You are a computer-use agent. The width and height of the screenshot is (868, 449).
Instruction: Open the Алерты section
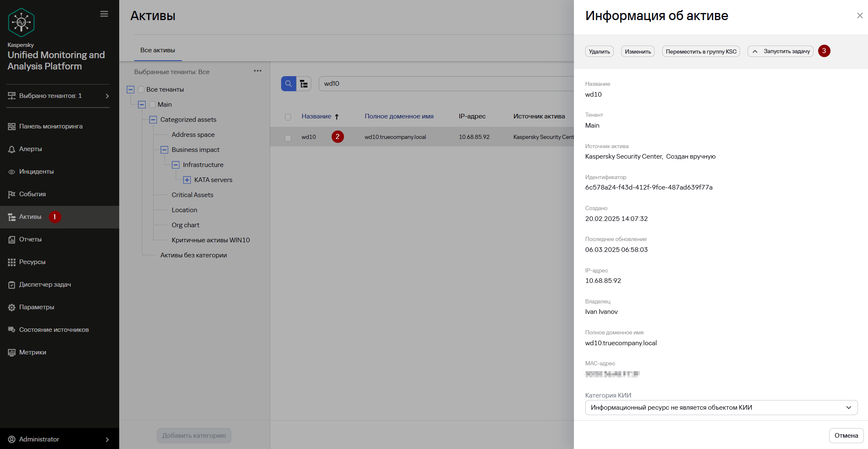31,149
